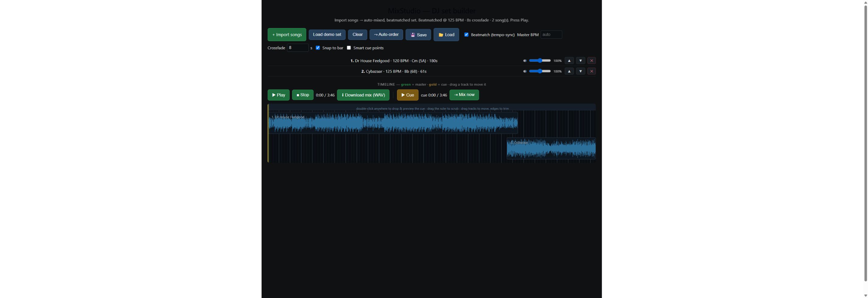The width and height of the screenshot is (868, 298).
Task: Adjust the Dr House Feelgood volume slider
Action: (x=540, y=61)
